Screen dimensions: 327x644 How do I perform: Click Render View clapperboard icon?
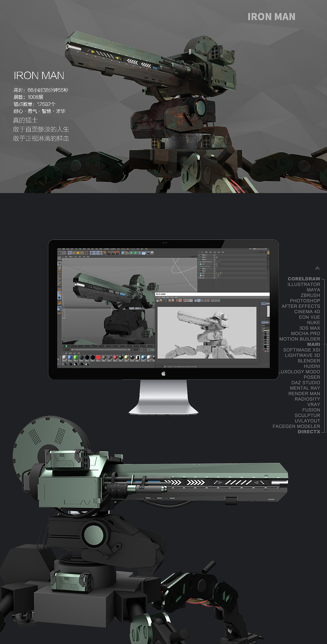click(109, 253)
